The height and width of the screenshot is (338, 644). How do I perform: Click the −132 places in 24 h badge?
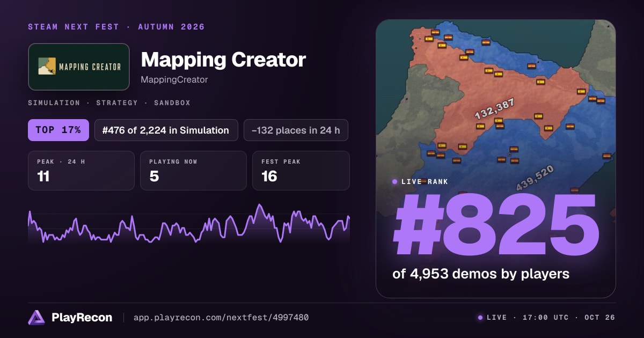pos(296,130)
